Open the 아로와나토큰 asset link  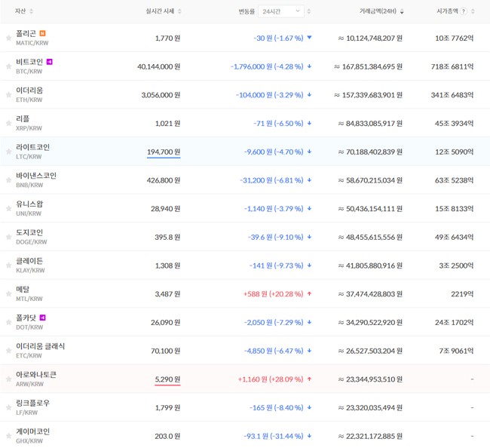36,375
